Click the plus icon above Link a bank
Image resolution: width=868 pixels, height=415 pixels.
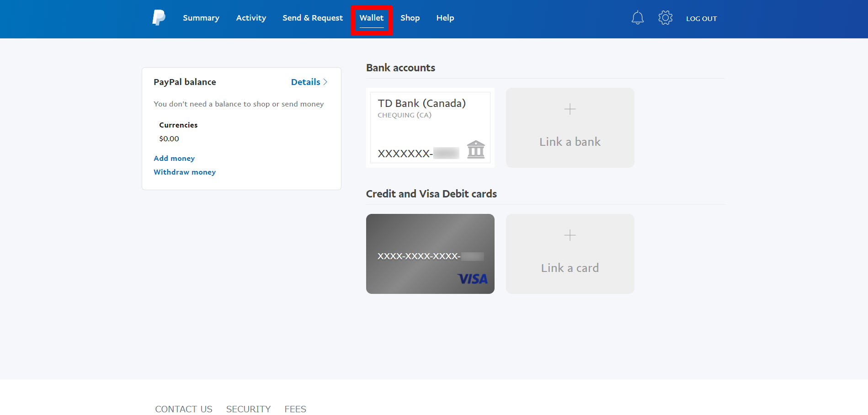click(570, 109)
